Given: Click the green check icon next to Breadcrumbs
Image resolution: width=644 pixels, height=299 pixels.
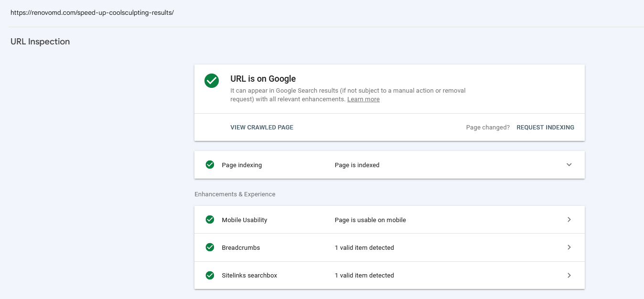Looking at the screenshot, I should click(x=210, y=247).
